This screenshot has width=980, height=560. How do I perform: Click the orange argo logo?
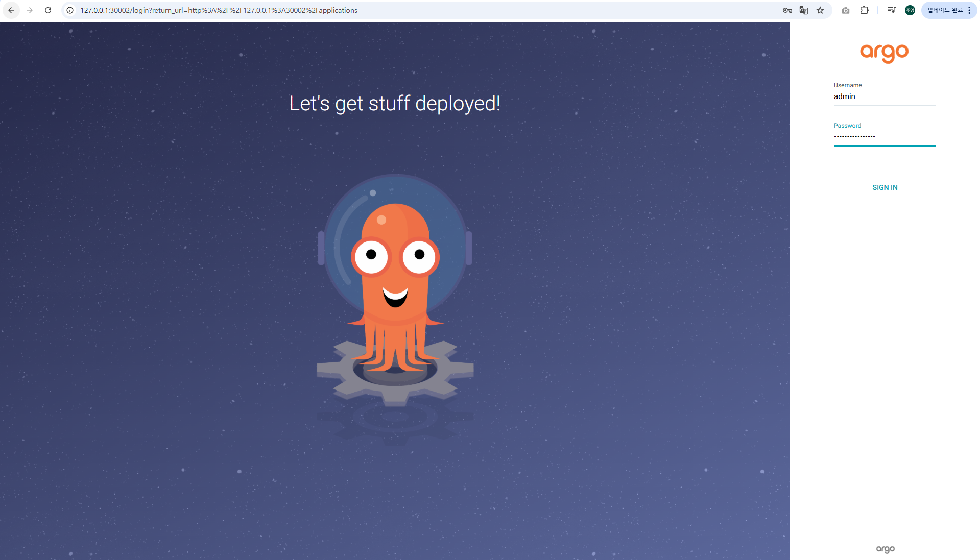[x=885, y=53]
